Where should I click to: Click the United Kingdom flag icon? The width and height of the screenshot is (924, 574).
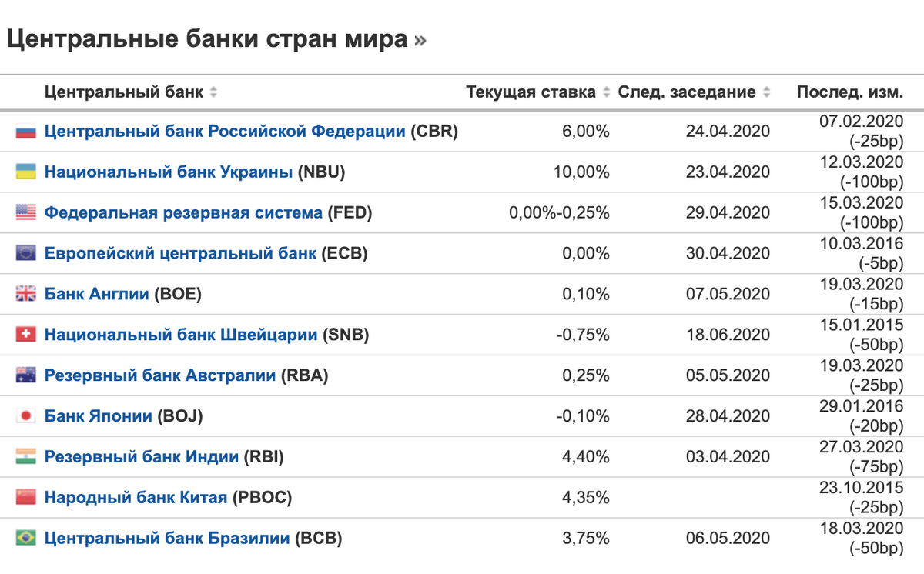[x=26, y=294]
